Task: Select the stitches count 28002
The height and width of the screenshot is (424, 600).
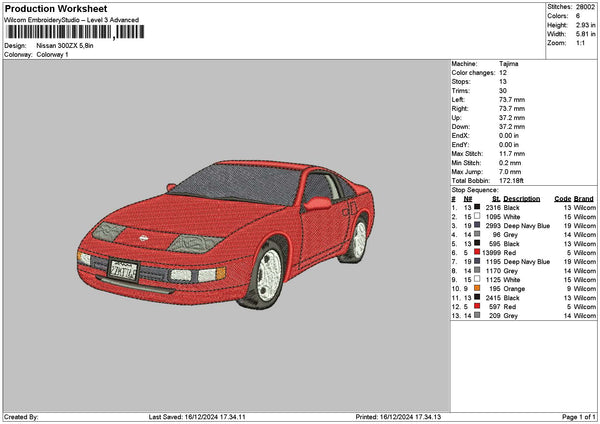Action: (x=585, y=7)
